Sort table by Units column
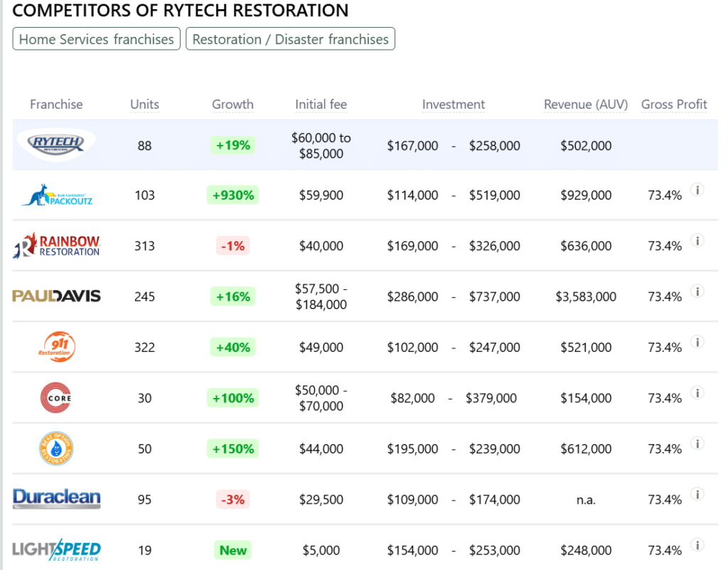The height and width of the screenshot is (570, 728). coord(144,104)
